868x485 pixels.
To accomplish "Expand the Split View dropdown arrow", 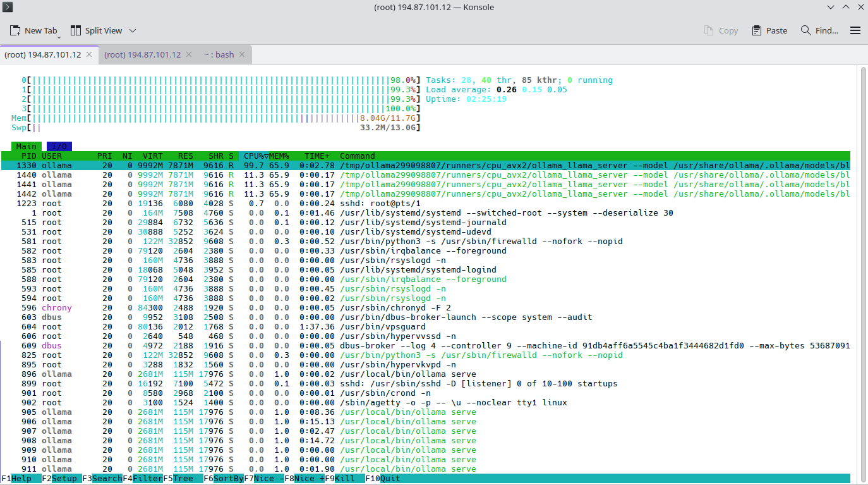I will (x=133, y=30).
